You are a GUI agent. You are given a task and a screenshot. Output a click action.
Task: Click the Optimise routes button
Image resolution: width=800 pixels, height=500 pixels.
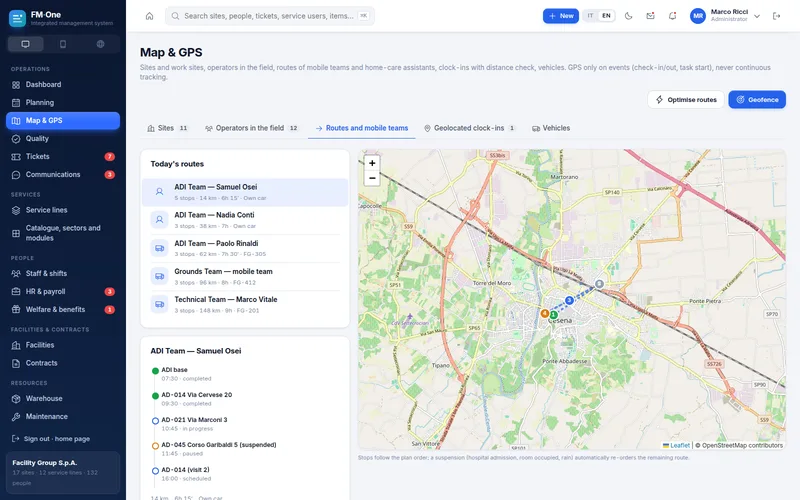coord(686,99)
